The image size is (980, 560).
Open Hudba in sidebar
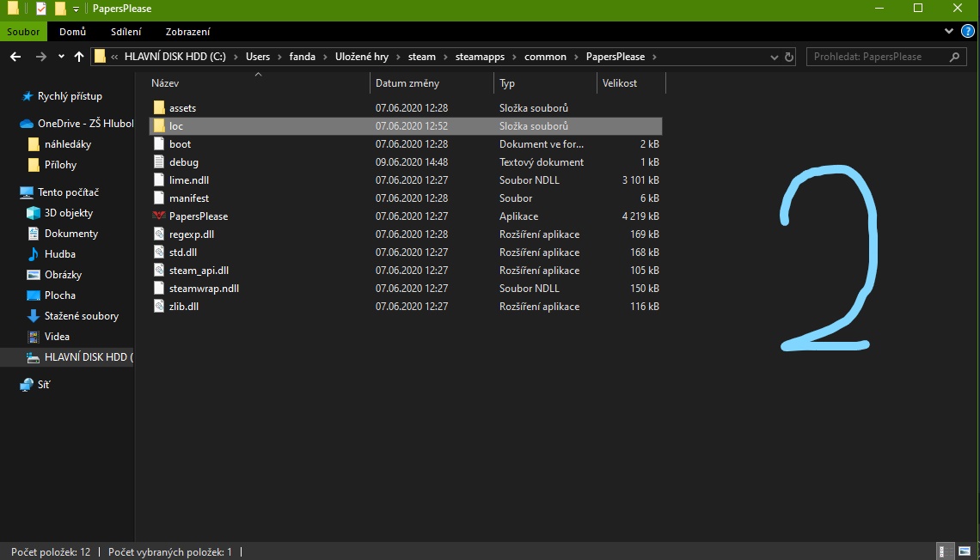point(59,254)
